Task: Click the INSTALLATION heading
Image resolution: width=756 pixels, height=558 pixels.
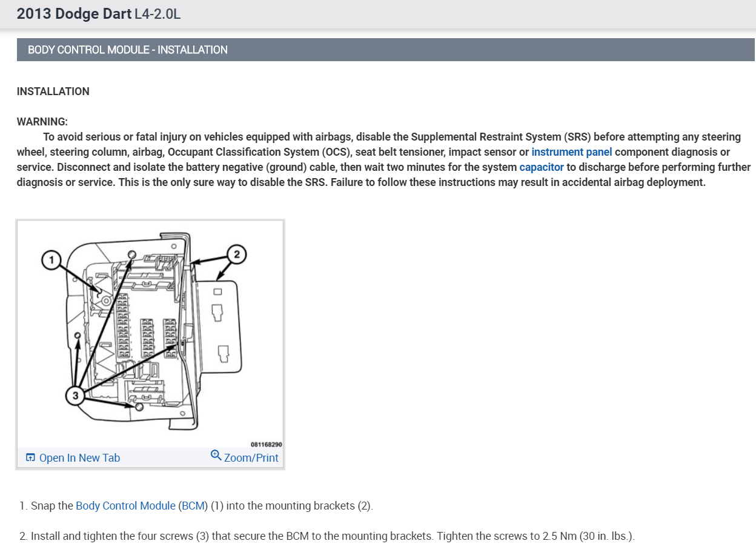Action: 53,91
